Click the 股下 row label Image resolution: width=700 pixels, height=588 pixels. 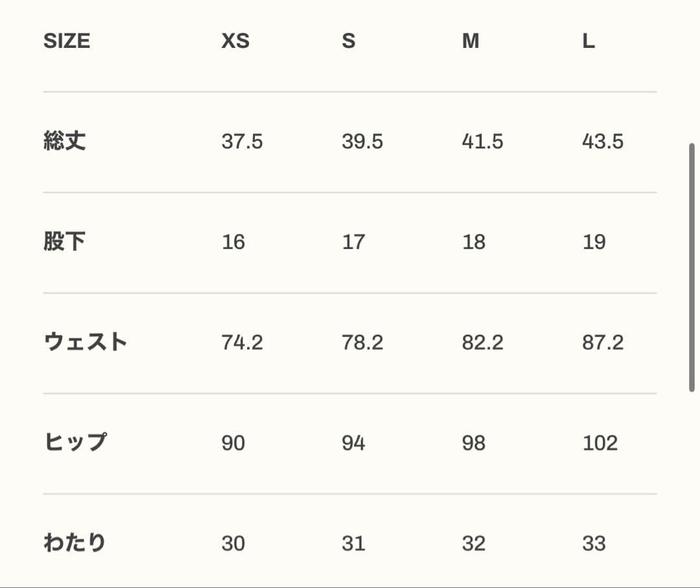coord(65,242)
